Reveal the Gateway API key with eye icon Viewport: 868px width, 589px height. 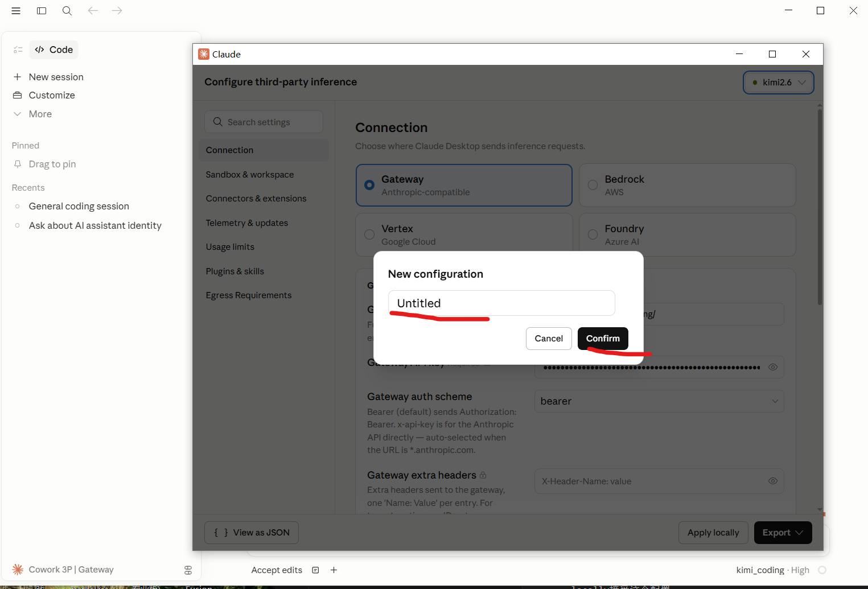pos(773,367)
